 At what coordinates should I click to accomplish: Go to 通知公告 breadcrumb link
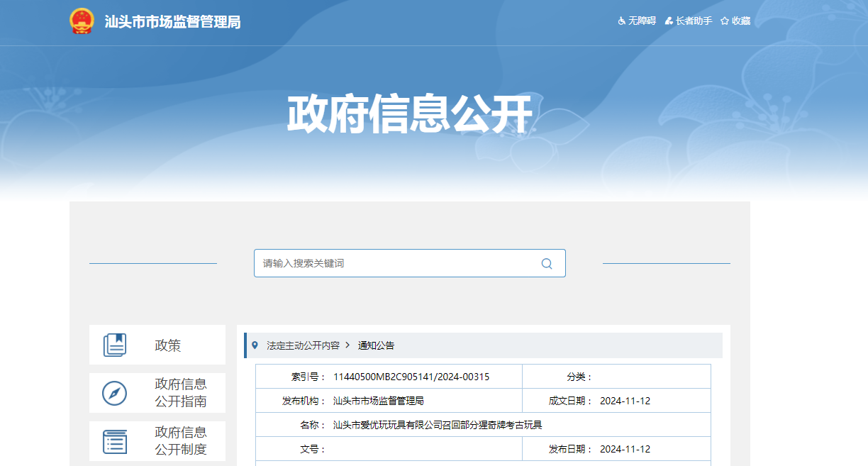pos(376,345)
